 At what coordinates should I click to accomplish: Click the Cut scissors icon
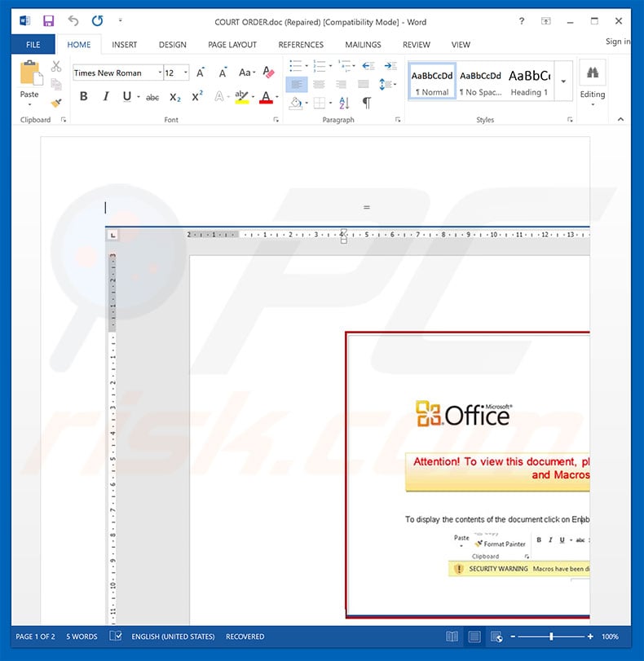pyautogui.click(x=56, y=66)
